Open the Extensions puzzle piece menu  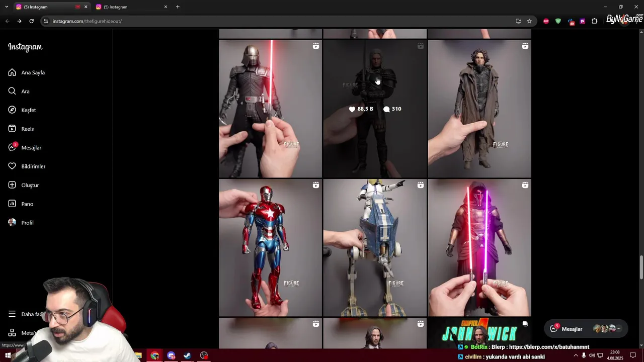[595, 21]
